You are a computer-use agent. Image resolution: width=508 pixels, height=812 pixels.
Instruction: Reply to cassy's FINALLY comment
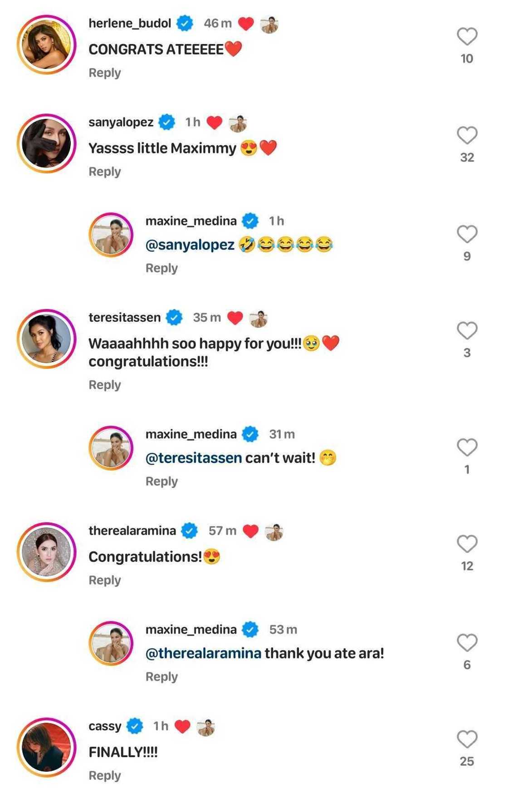tap(105, 776)
